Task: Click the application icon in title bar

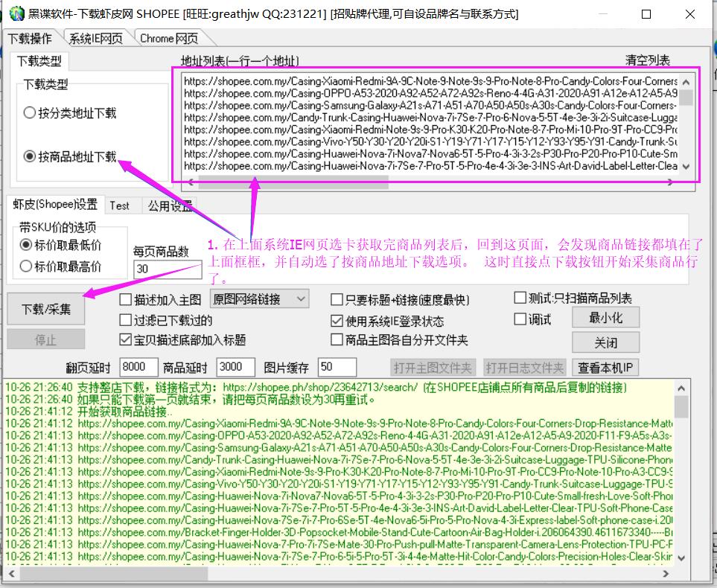Action: [x=16, y=13]
